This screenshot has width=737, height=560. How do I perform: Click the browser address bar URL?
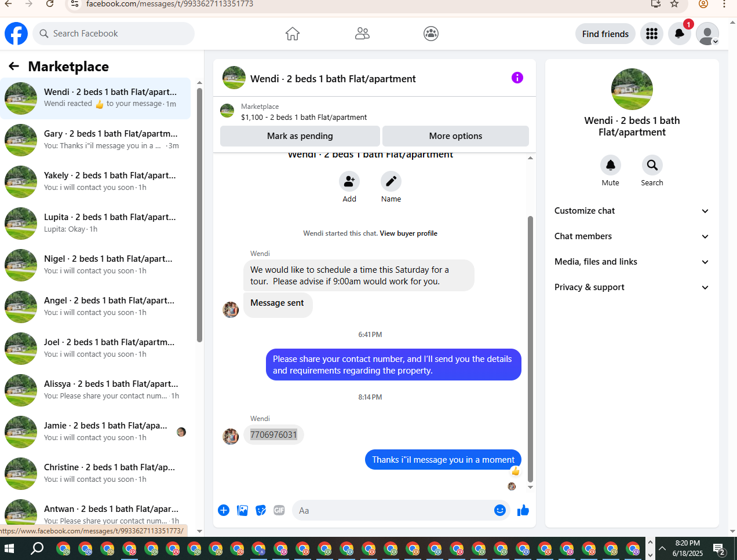tap(169, 4)
